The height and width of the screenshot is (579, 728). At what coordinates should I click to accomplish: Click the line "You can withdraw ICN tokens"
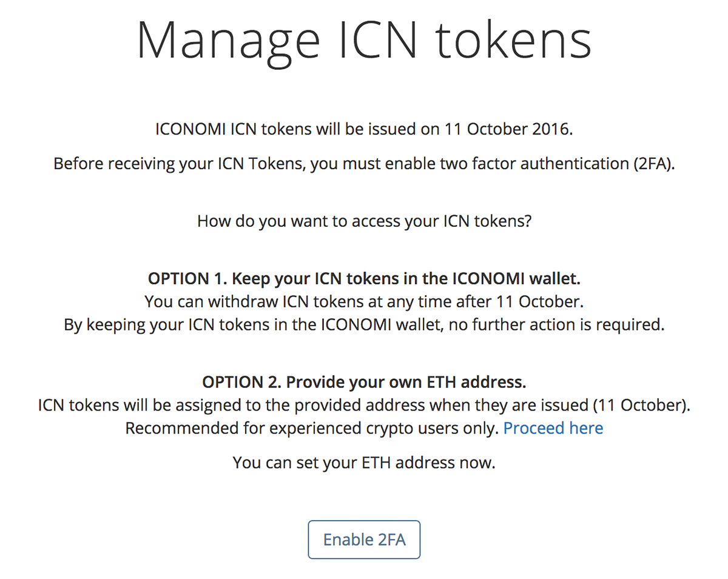(x=364, y=301)
